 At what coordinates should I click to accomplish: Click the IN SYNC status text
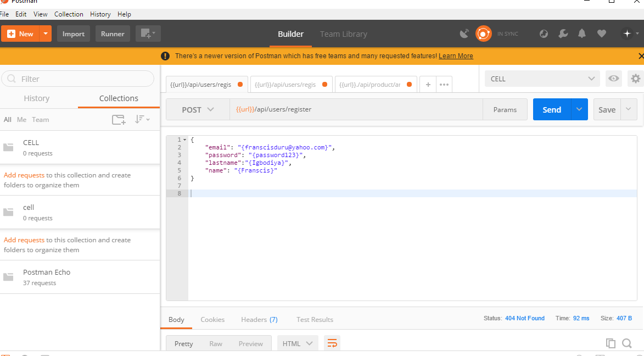pyautogui.click(x=508, y=34)
